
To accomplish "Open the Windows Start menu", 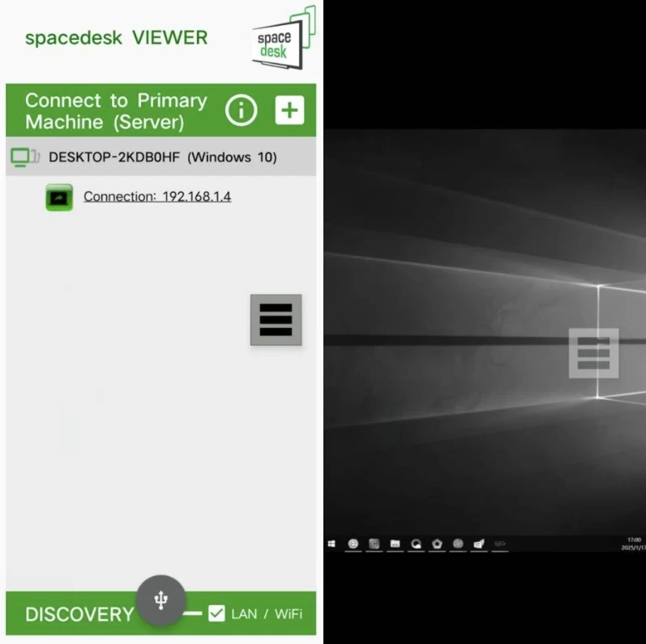I will pyautogui.click(x=332, y=544).
